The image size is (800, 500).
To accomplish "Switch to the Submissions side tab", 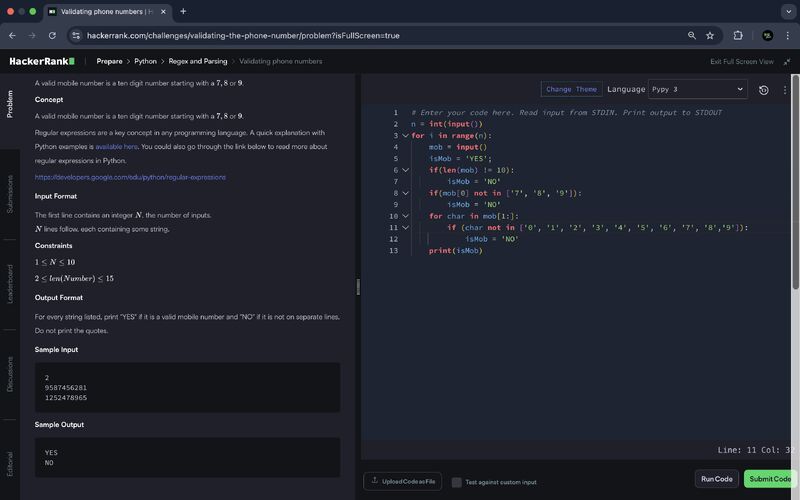I will 10,194.
